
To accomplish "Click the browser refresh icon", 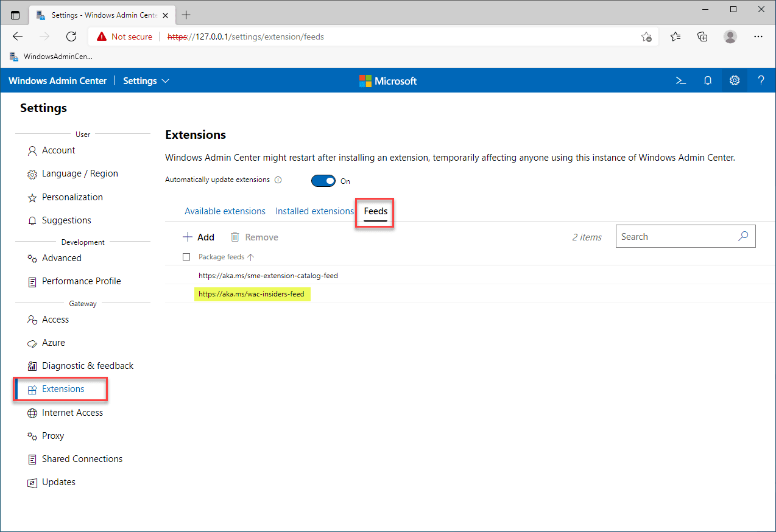I will tap(71, 37).
